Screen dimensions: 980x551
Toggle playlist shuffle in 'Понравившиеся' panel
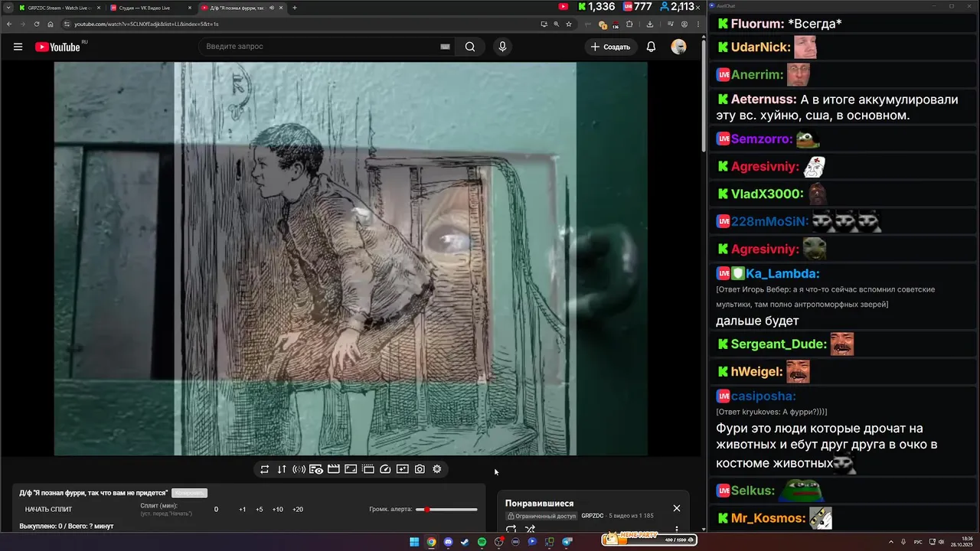530,529
